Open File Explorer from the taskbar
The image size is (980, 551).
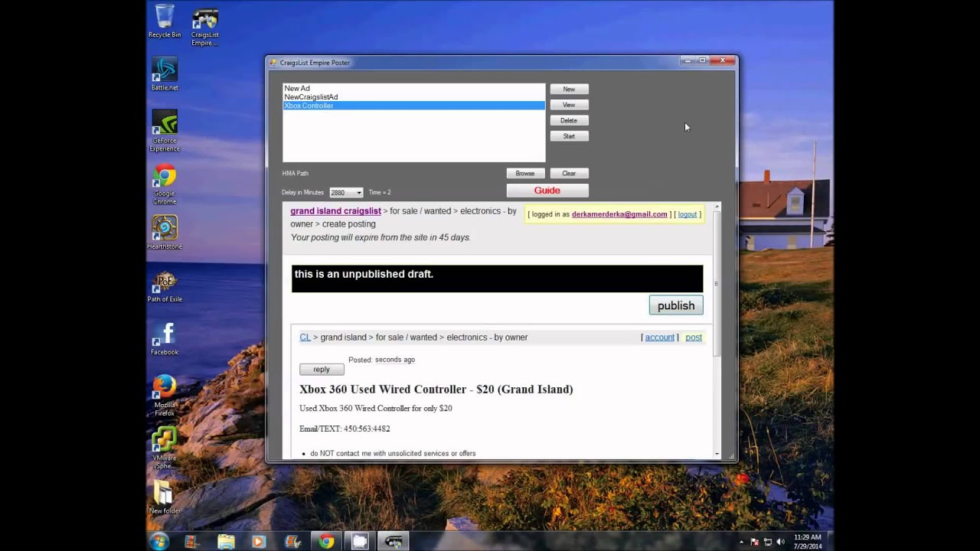226,541
